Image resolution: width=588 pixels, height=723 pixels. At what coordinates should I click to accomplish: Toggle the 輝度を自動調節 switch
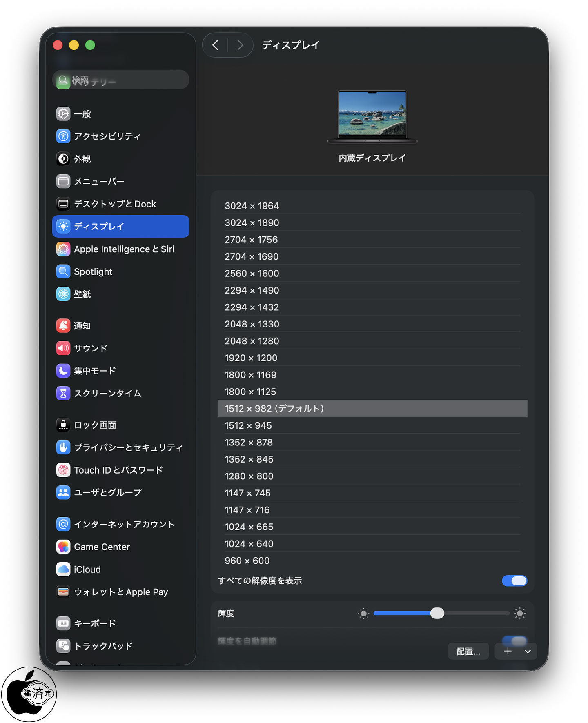tap(514, 640)
